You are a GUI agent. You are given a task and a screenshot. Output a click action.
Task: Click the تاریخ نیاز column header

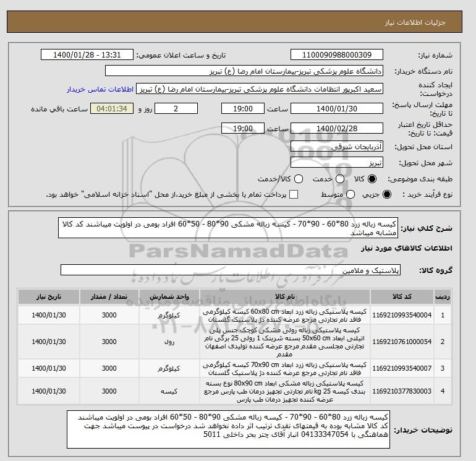[x=49, y=296]
